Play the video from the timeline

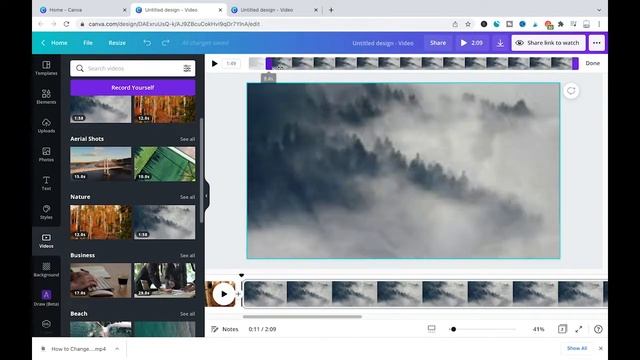coord(224,294)
